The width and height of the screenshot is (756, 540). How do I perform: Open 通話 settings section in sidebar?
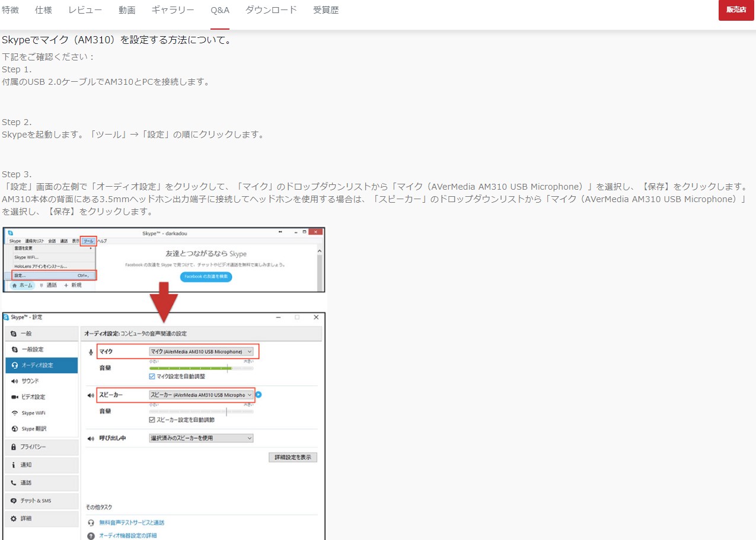pyautogui.click(x=42, y=483)
